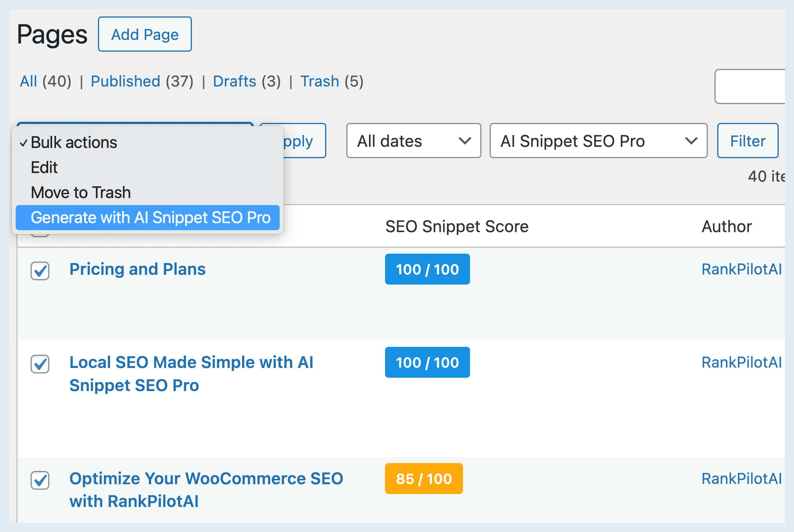Image resolution: width=794 pixels, height=532 pixels.
Task: Open RankPilotAI author for WooCommerce SEO page
Action: click(742, 479)
